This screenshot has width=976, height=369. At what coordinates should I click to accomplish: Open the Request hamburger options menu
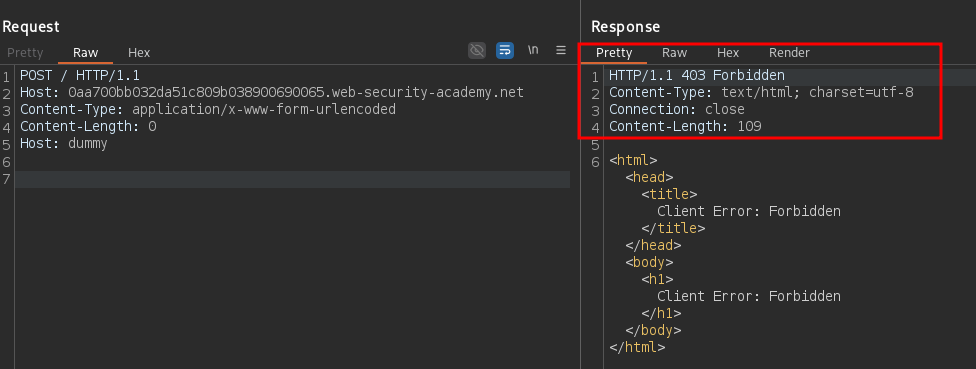[x=561, y=50]
